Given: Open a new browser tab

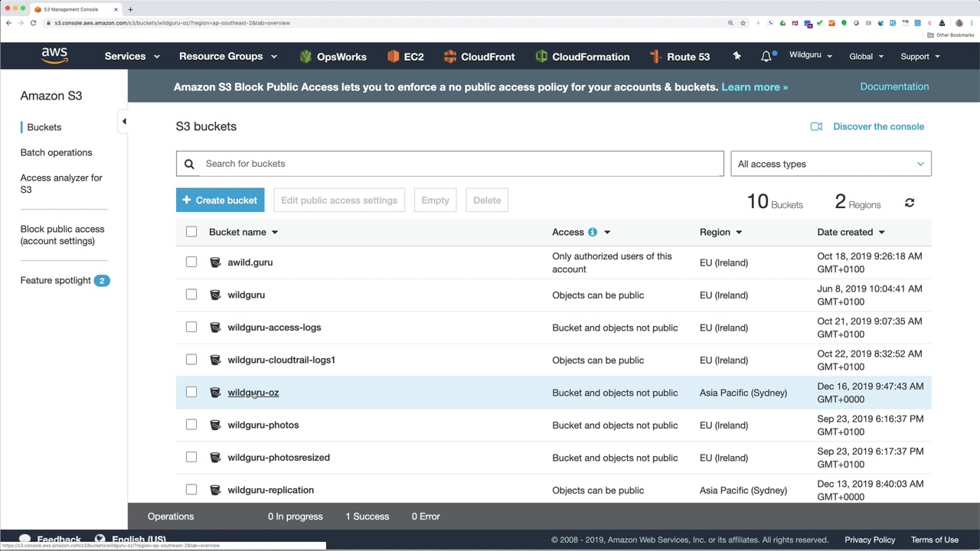Looking at the screenshot, I should click(130, 9).
